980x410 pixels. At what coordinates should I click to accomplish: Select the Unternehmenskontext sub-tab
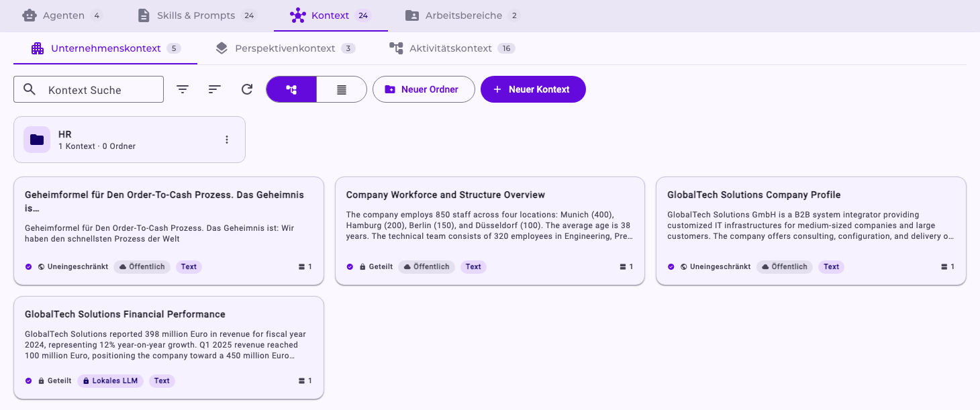tap(106, 48)
